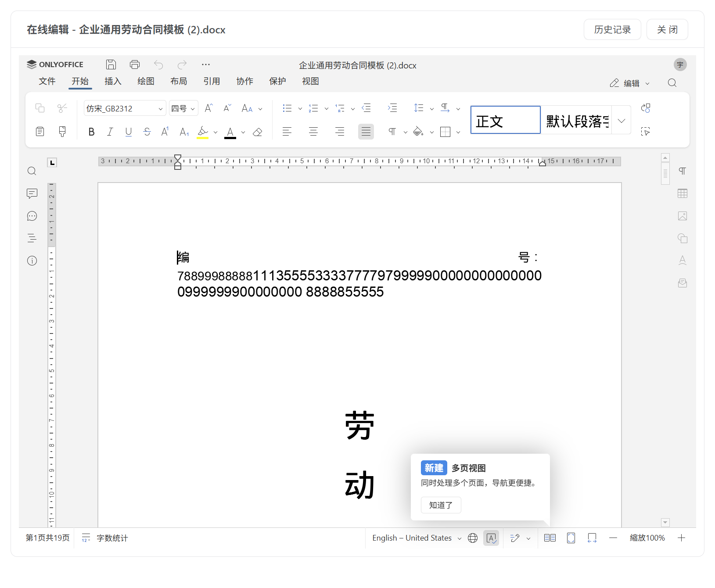This screenshot has width=715, height=588.
Task: Expand the paragraph styles gallery
Action: pos(622,121)
